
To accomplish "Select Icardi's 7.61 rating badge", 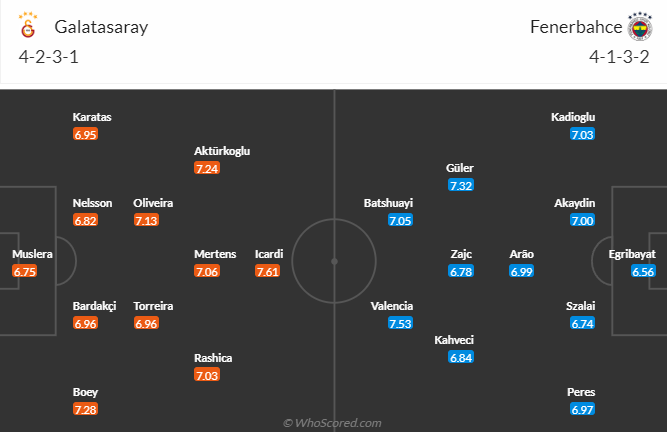I will (x=267, y=271).
